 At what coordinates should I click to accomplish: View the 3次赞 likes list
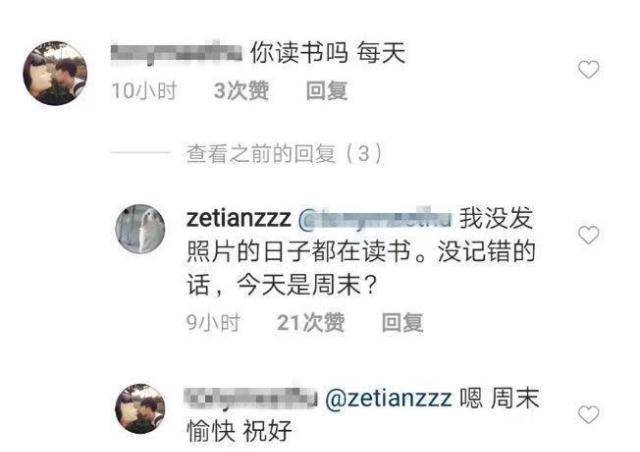coord(241,91)
